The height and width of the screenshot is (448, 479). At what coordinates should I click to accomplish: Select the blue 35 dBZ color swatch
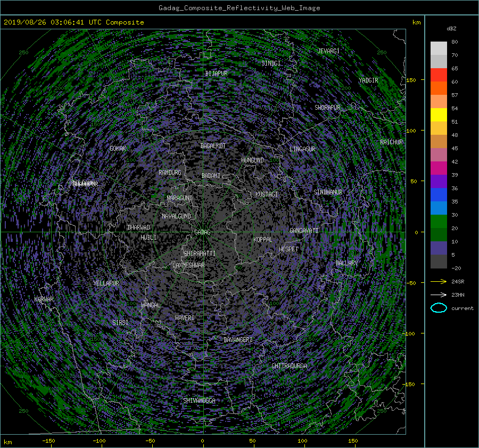pyautogui.click(x=439, y=195)
